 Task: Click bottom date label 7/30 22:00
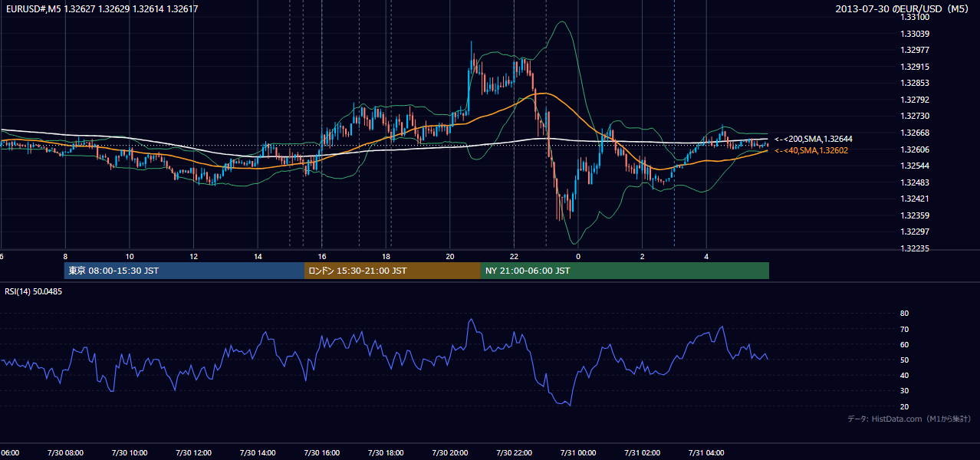(x=515, y=453)
